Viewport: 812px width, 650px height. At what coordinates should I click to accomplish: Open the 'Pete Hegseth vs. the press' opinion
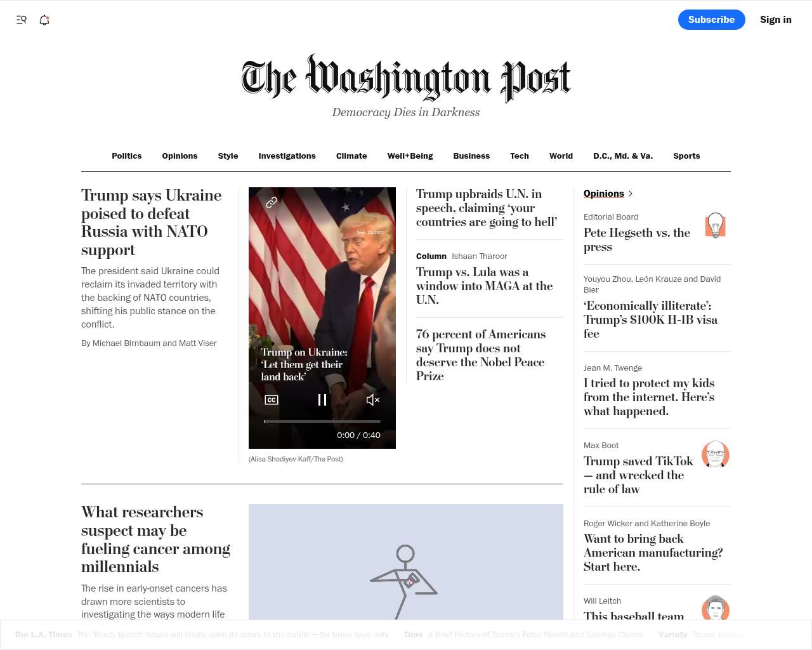(637, 240)
